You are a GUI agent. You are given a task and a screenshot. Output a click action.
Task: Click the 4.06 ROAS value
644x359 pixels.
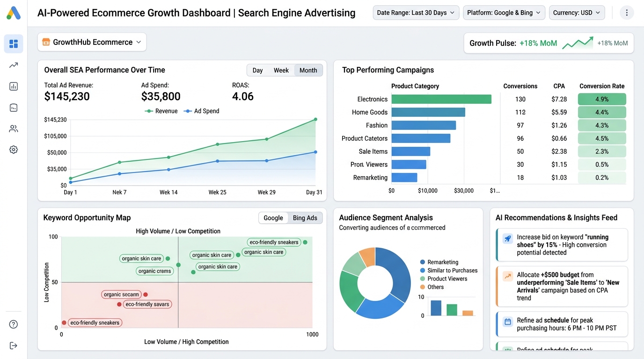coord(243,97)
